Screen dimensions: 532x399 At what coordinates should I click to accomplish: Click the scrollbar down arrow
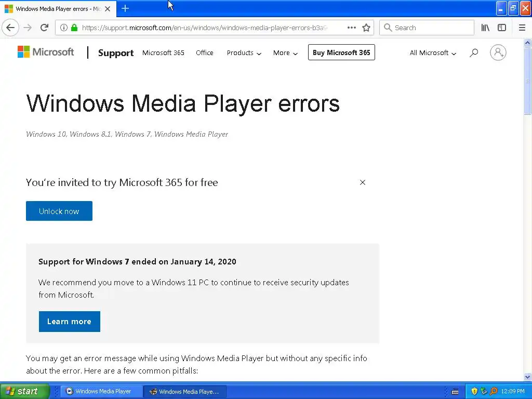click(527, 377)
